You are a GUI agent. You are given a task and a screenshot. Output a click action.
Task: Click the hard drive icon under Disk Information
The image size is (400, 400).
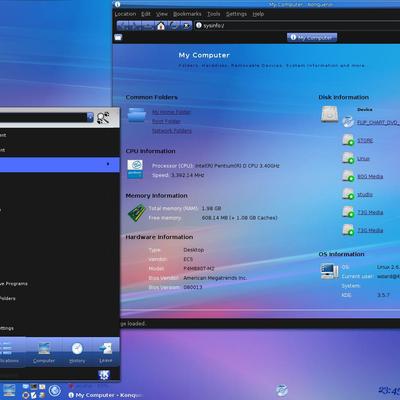[330, 114]
